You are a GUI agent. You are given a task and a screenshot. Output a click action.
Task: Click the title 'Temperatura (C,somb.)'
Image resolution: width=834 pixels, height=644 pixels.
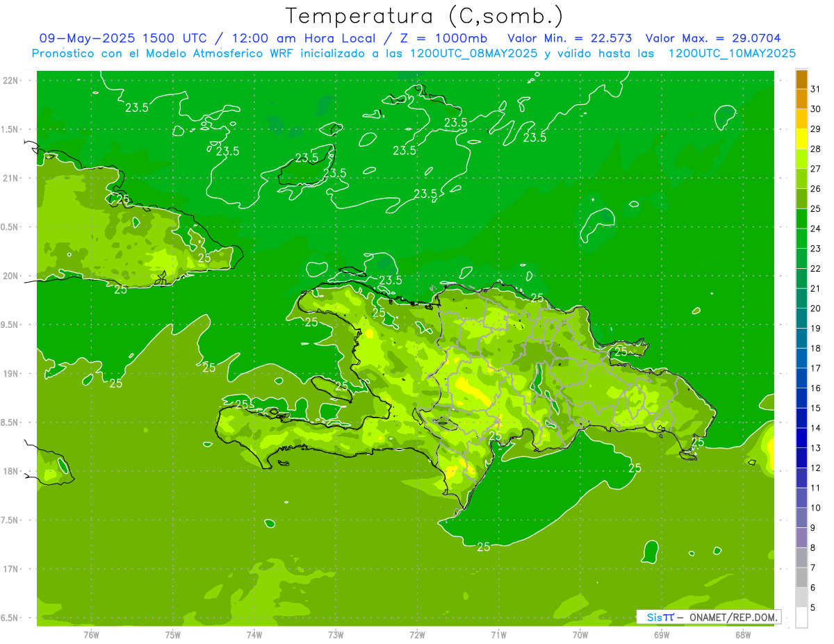[x=425, y=16]
